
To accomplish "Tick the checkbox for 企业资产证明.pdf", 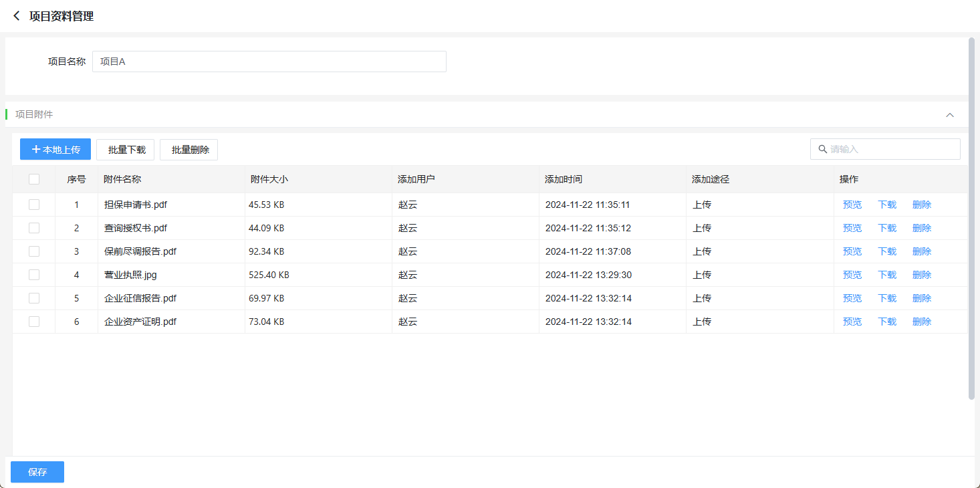I will pos(34,322).
